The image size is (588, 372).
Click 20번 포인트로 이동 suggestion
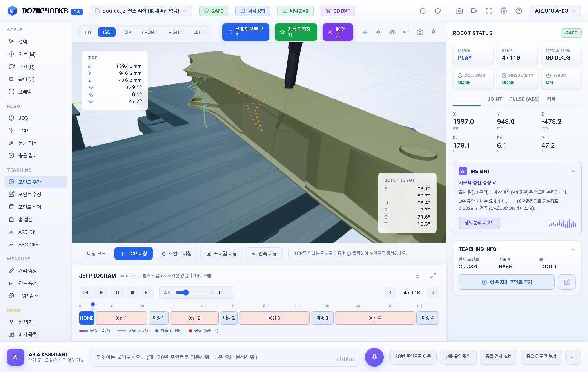point(413,357)
